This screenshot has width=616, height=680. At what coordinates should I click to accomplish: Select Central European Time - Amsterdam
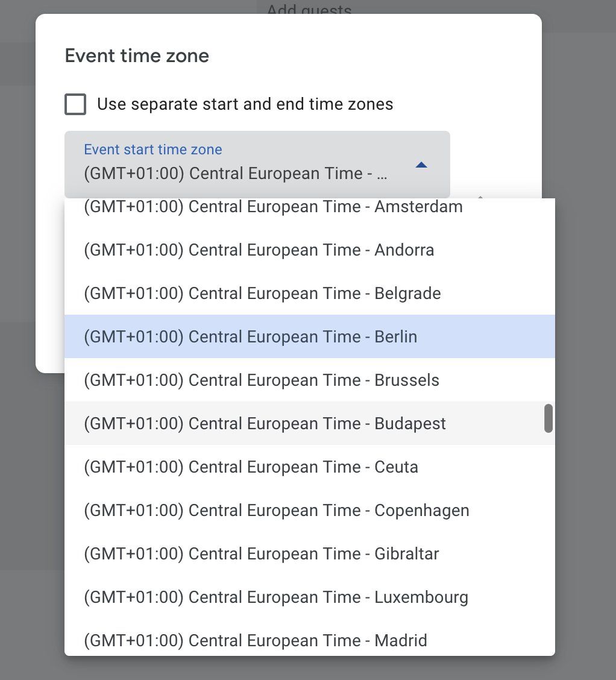coord(273,207)
